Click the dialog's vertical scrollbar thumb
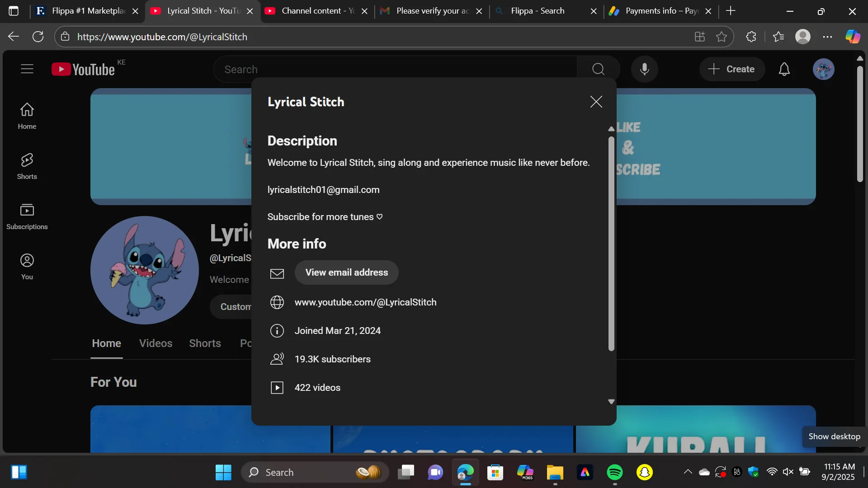 tap(611, 243)
